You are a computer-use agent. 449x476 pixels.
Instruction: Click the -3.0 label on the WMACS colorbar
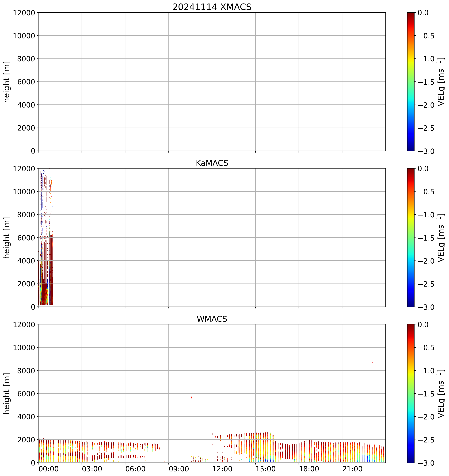[x=426, y=463]
